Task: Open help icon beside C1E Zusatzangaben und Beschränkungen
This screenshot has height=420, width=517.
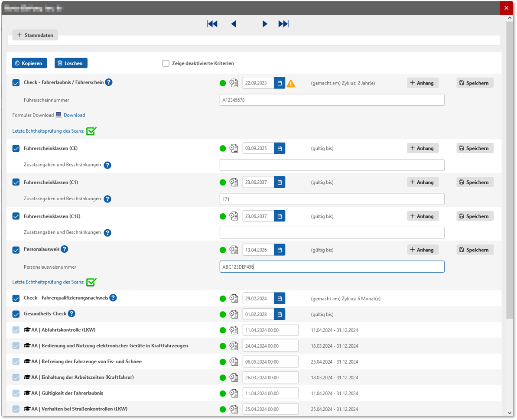Action: point(107,233)
